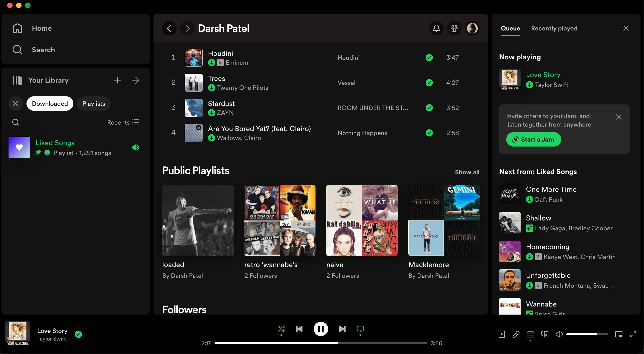Switch to the Recently played tab
The image size is (644, 354).
(x=554, y=28)
